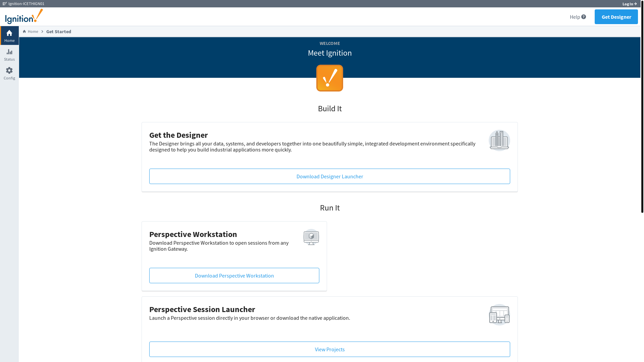Click the blue Get Designer button
The image size is (644, 362).
click(x=616, y=17)
